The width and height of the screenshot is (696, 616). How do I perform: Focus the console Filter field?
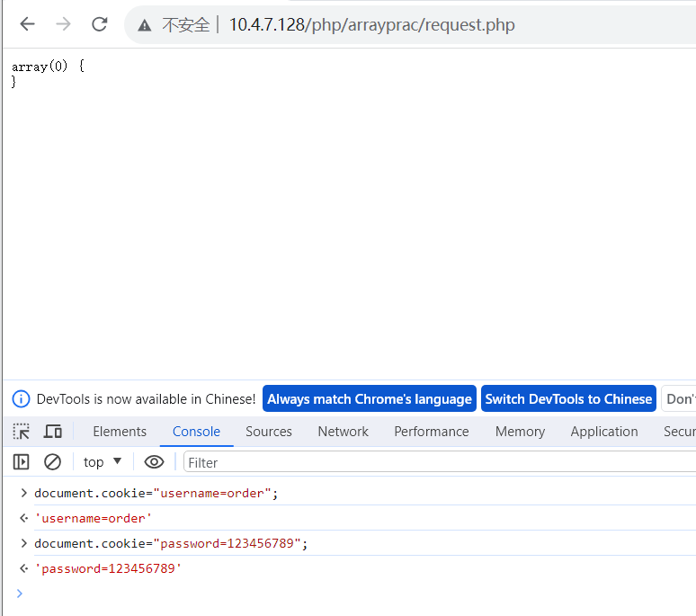coord(440,462)
